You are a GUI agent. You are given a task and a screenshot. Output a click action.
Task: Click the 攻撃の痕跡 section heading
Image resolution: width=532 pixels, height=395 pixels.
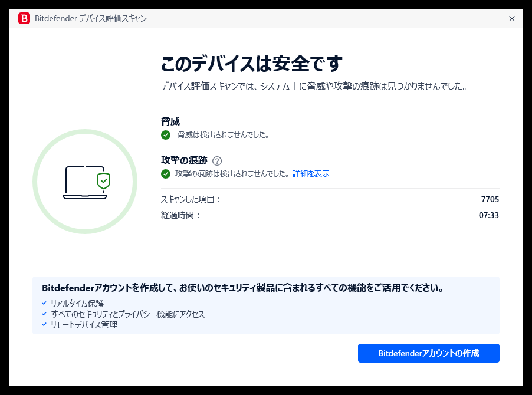[x=184, y=160]
